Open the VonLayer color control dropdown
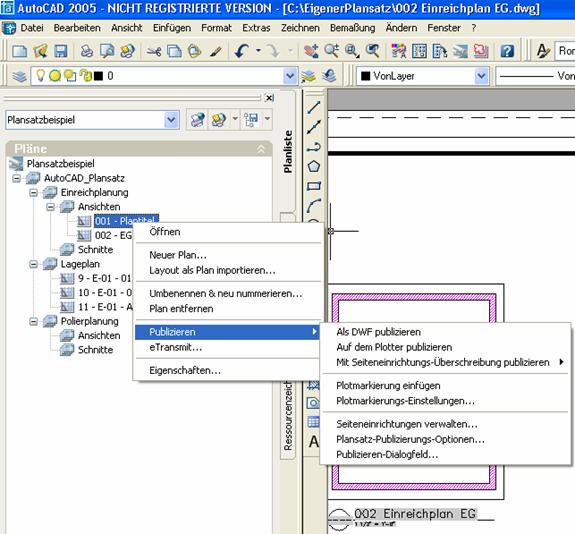575x534 pixels. pos(481,76)
